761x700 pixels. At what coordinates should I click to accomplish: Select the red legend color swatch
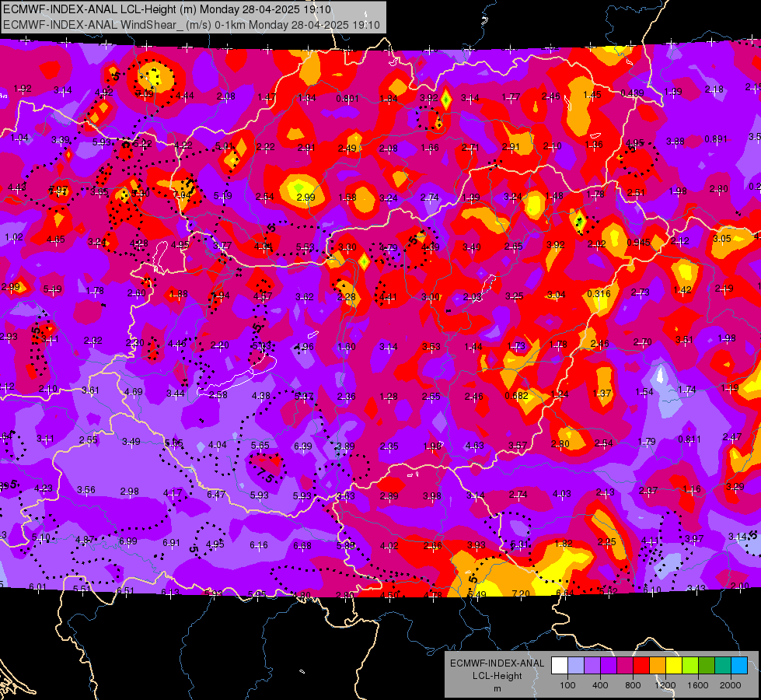(x=641, y=666)
